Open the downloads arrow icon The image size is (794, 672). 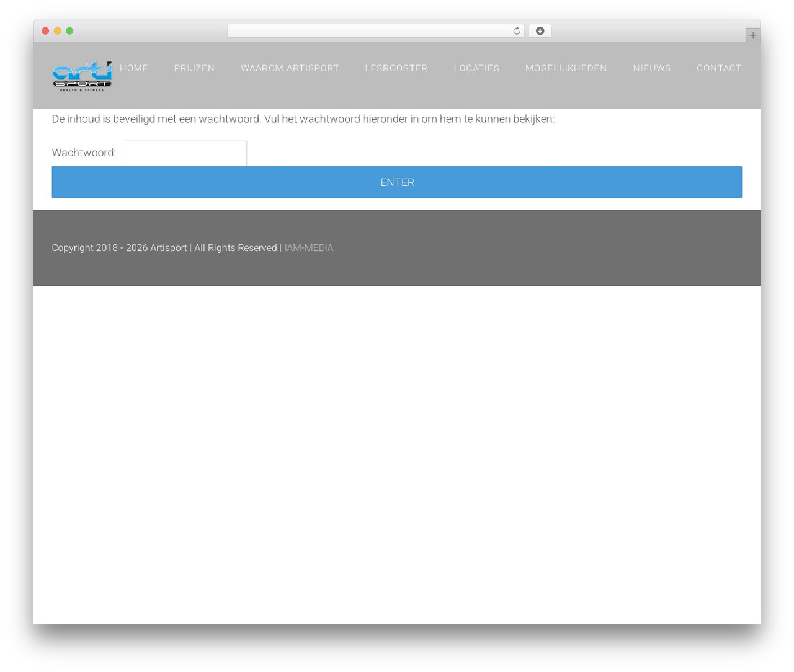[x=540, y=31]
